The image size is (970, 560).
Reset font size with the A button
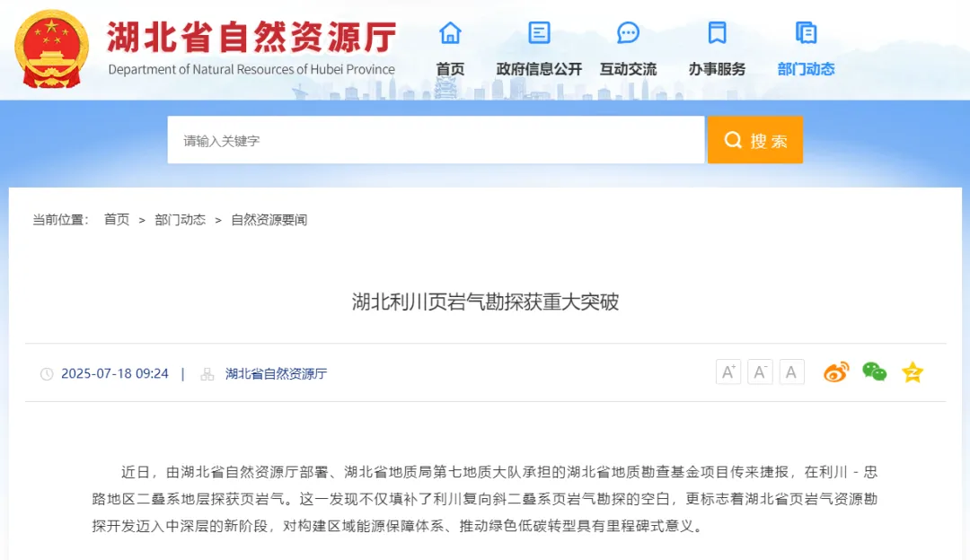[791, 372]
